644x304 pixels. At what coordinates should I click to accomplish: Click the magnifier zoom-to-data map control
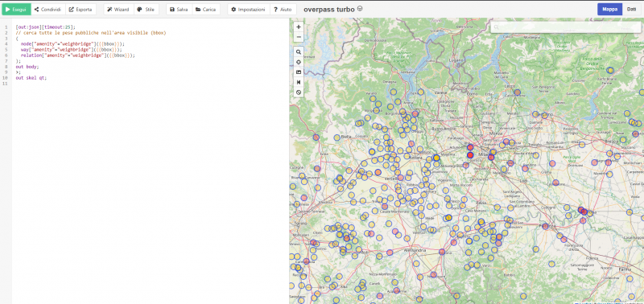(299, 52)
